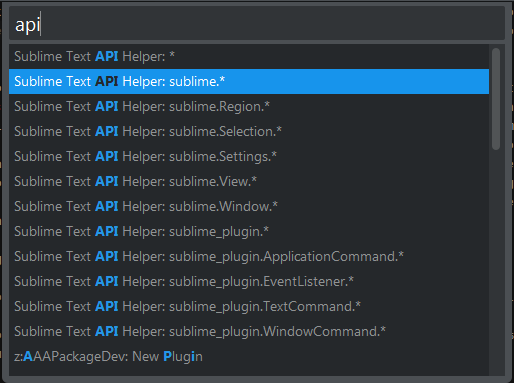Choose "Sublime Text API Helper: sublime.Window.*"
The width and height of the screenshot is (514, 383).
tap(249, 206)
